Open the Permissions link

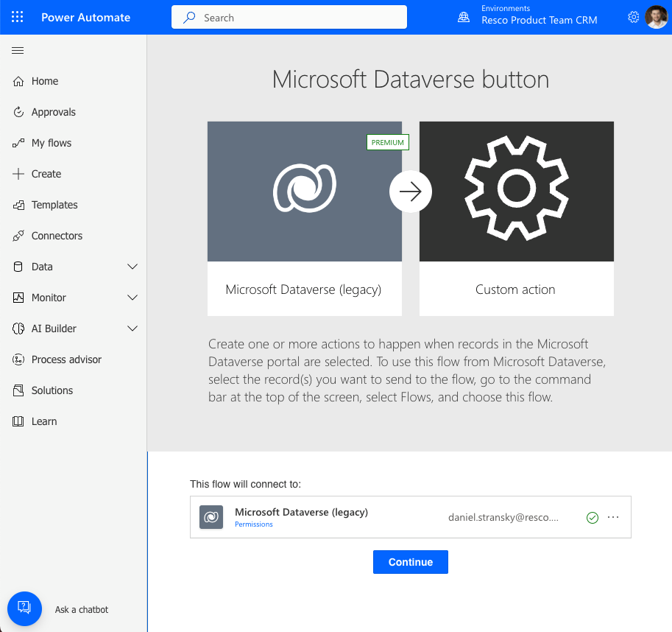(x=254, y=524)
